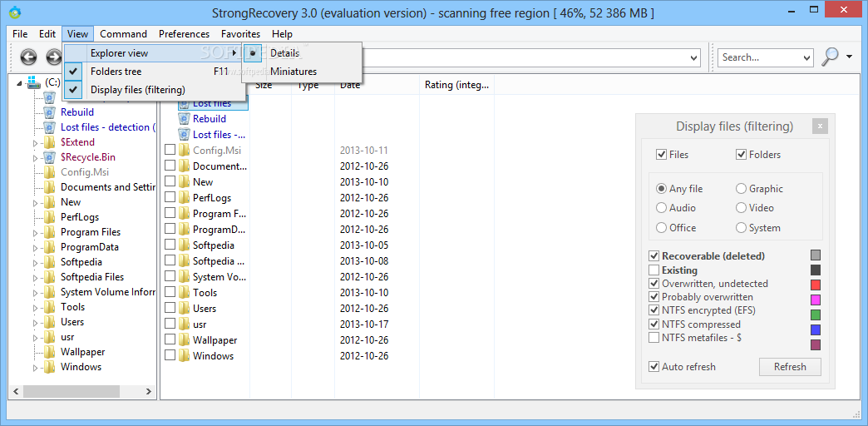This screenshot has width=868, height=426.
Task: Sort by the Date column header
Action: click(x=378, y=85)
